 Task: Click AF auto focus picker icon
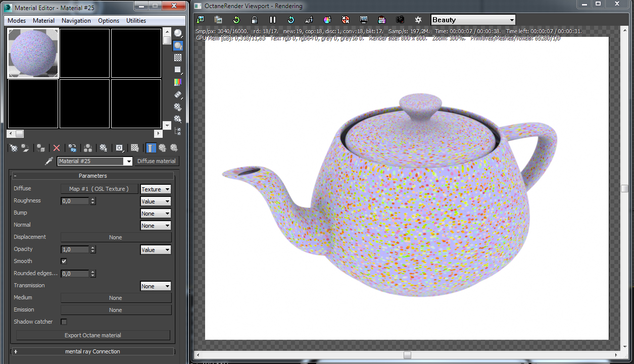[309, 20]
